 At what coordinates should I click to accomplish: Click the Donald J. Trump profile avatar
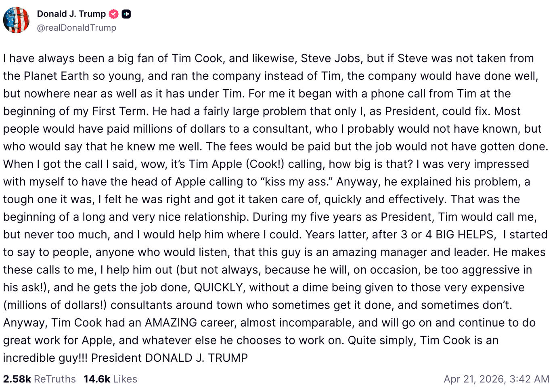click(x=16, y=20)
